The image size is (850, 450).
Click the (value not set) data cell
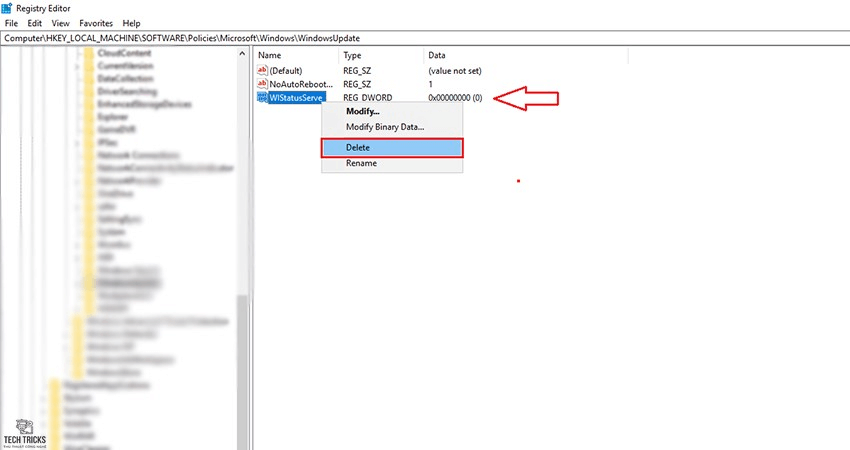pyautogui.click(x=455, y=71)
